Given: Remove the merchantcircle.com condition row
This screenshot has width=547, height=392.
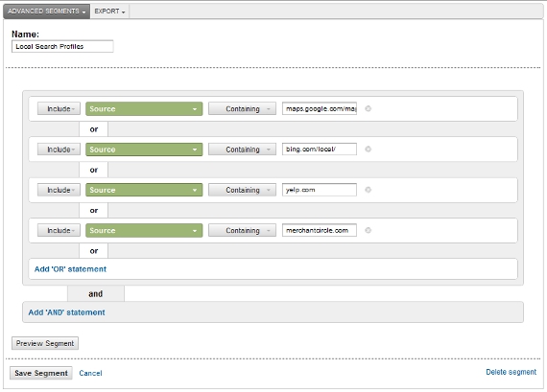Looking at the screenshot, I should (369, 230).
